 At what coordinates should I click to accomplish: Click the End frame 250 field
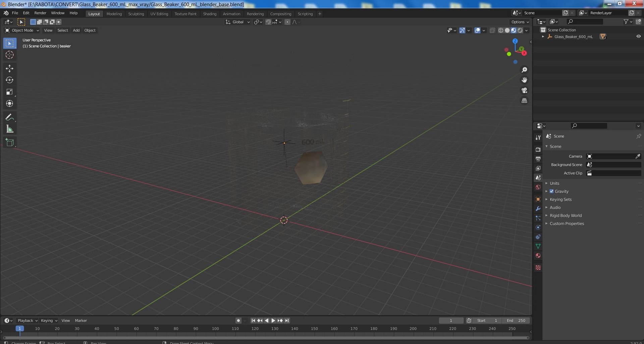click(x=516, y=321)
